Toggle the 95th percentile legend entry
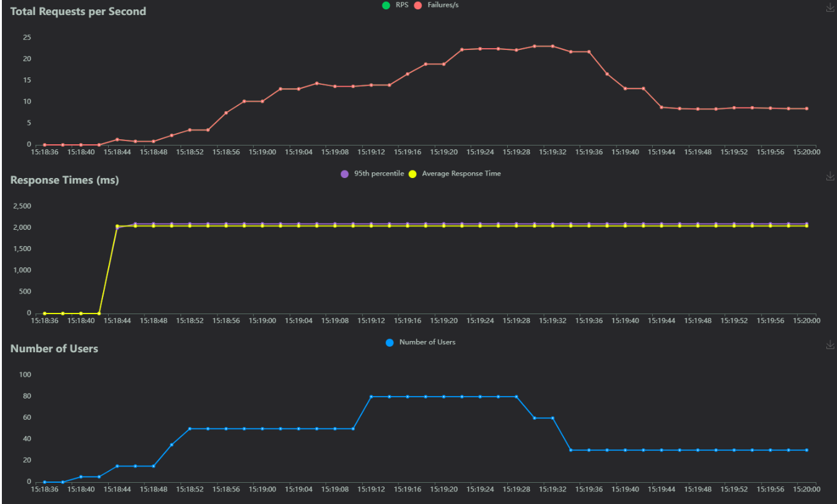This screenshot has width=837, height=504. point(372,174)
